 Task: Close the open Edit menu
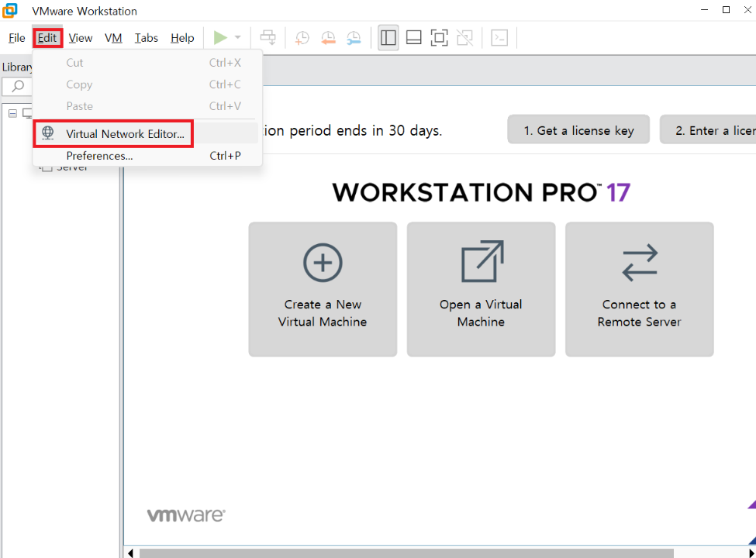click(47, 37)
